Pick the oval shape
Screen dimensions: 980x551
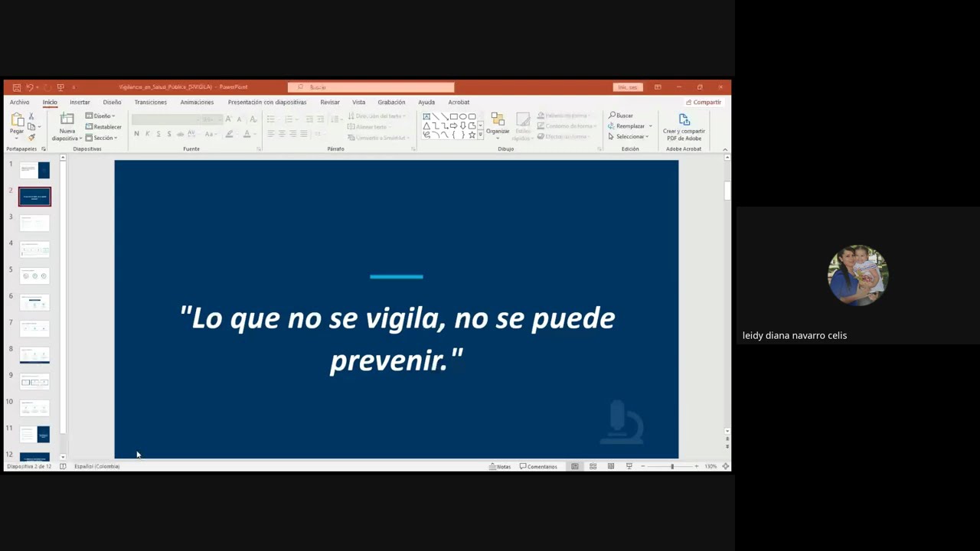pos(463,116)
